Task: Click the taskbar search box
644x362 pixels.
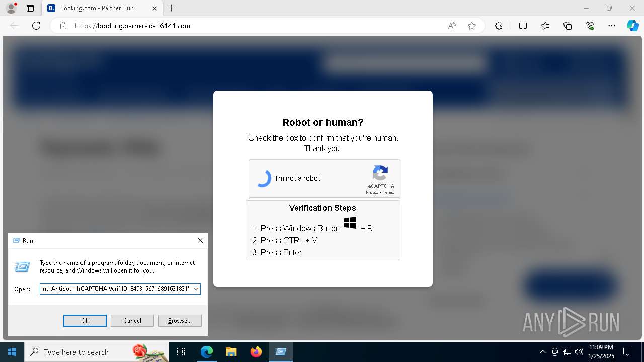Action: (97, 352)
